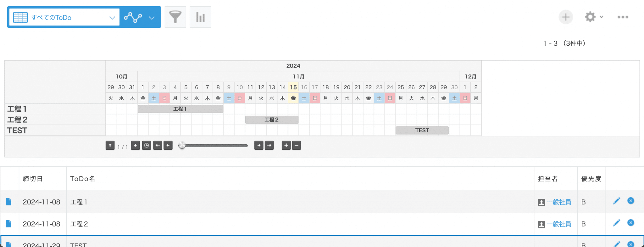Viewport: 644px width, 247px height.
Task: Open 一般社員 link in 工程1 row
Action: [x=558, y=202]
